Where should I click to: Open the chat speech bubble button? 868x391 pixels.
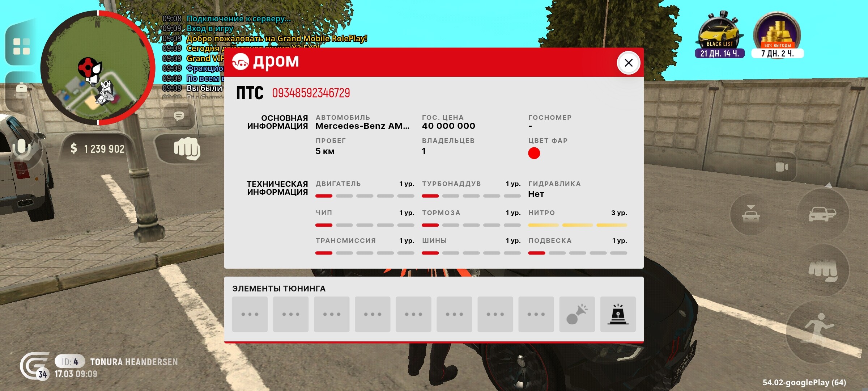click(x=179, y=116)
